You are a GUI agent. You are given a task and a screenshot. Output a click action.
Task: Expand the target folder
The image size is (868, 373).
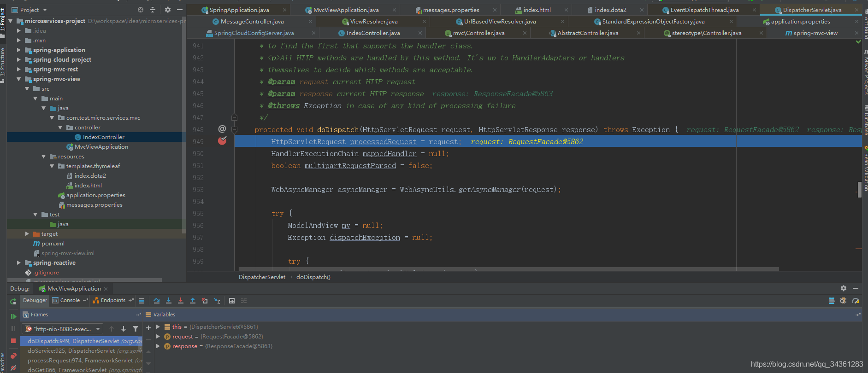pos(27,234)
